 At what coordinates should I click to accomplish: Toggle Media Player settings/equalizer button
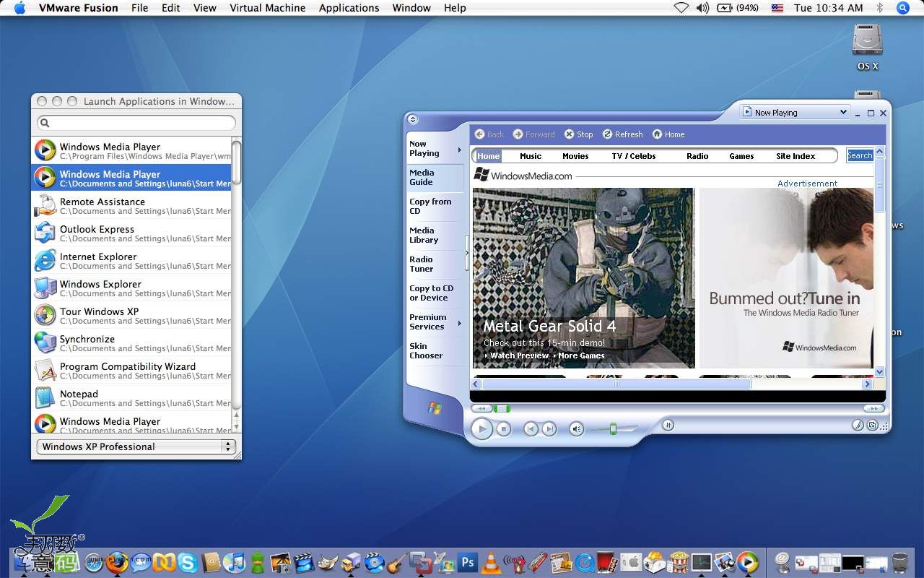[668, 426]
